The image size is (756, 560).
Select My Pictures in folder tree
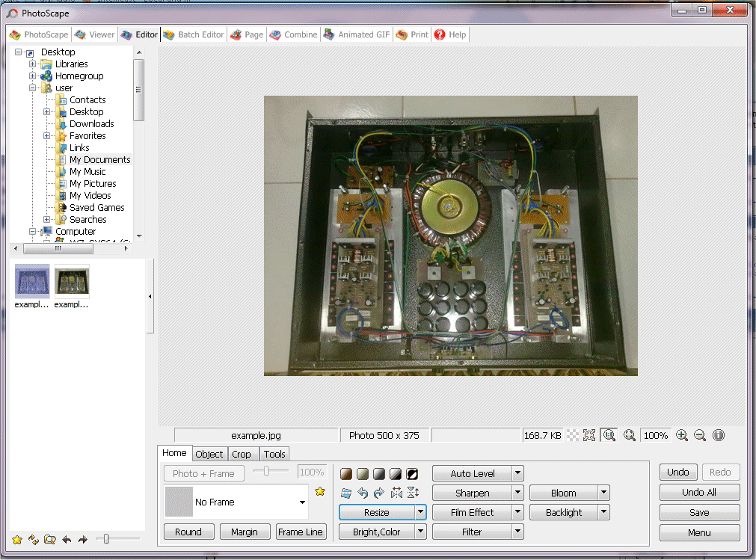93,184
